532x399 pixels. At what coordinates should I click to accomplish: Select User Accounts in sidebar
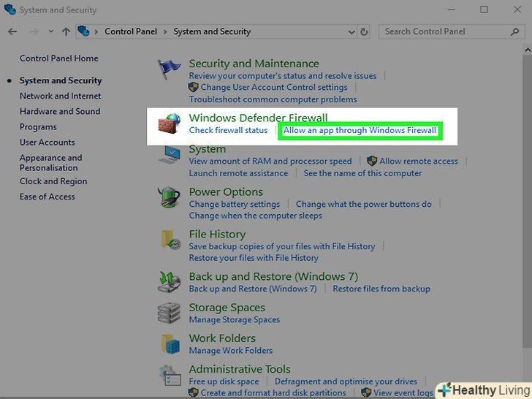[x=47, y=142]
